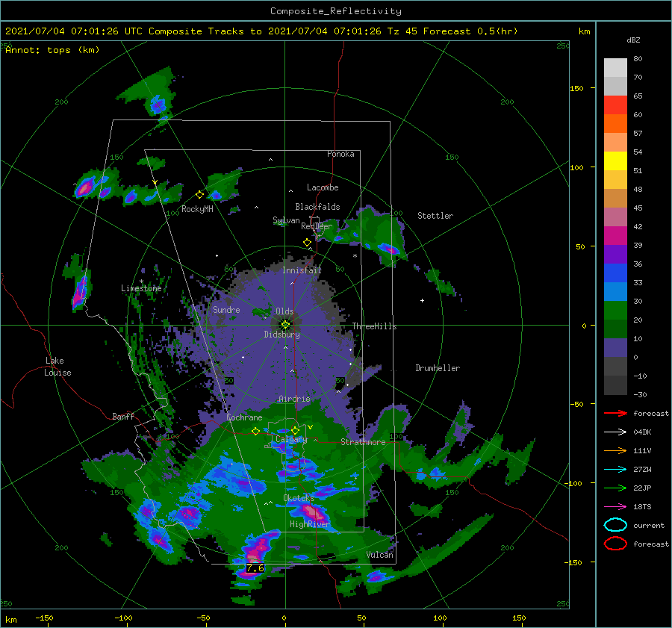Select the Drumheller label

438,368
